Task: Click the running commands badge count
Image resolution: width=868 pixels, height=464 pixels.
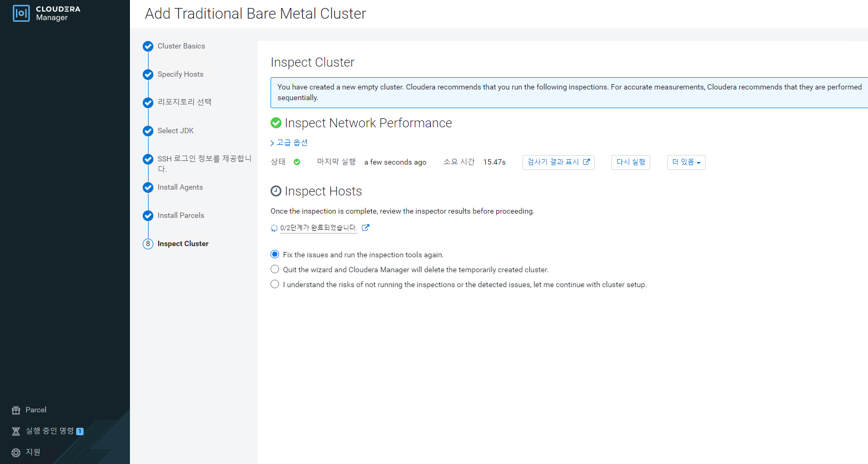Action: point(80,432)
